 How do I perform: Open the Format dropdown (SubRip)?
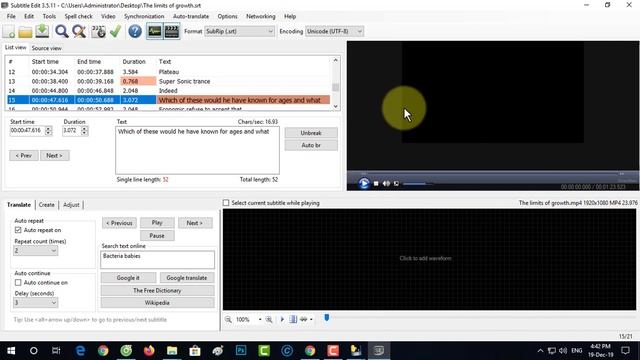(239, 31)
